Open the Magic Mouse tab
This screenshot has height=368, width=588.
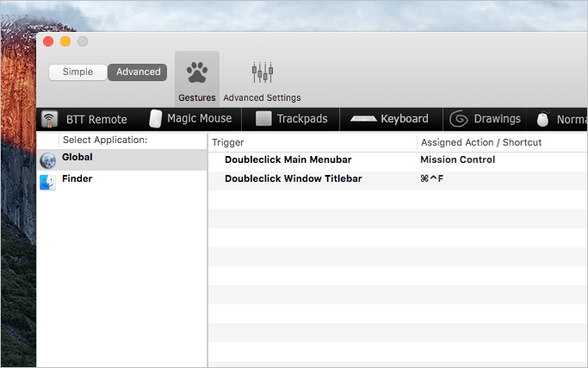193,120
